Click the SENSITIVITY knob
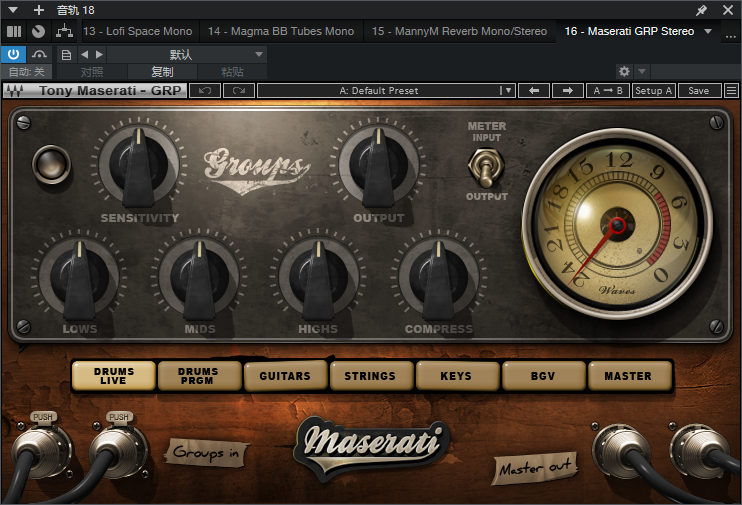Viewport: 742px width, 505px height. 139,165
